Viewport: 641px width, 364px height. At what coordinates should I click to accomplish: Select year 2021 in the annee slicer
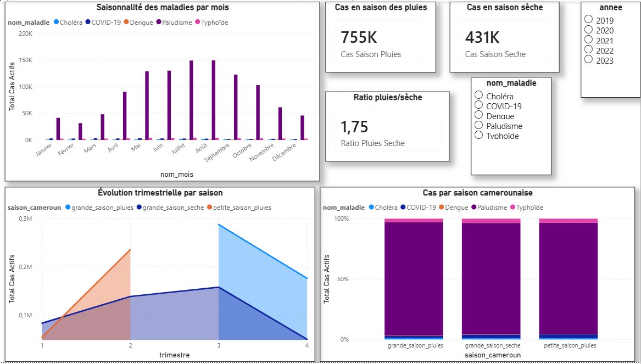coord(589,40)
